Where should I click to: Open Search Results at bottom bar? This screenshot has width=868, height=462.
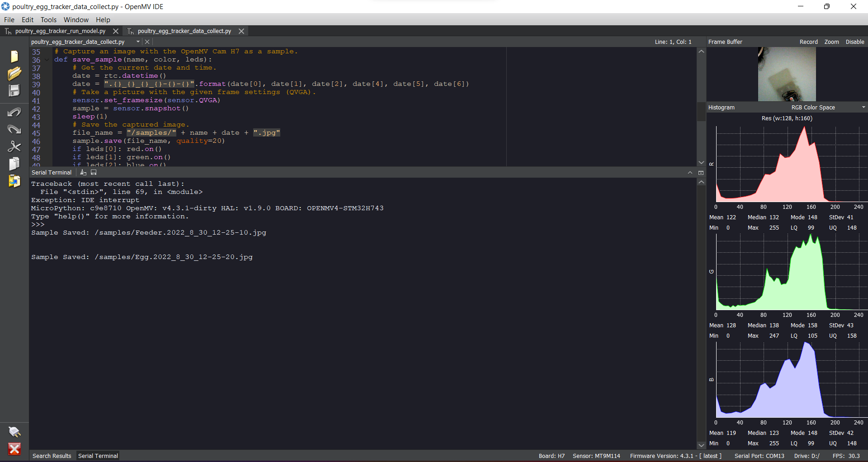(x=52, y=456)
